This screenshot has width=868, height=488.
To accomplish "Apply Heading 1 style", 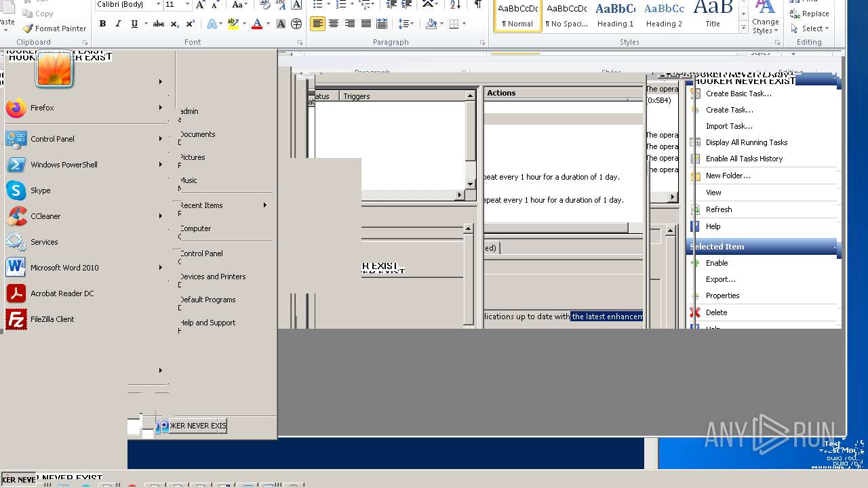I will [615, 15].
